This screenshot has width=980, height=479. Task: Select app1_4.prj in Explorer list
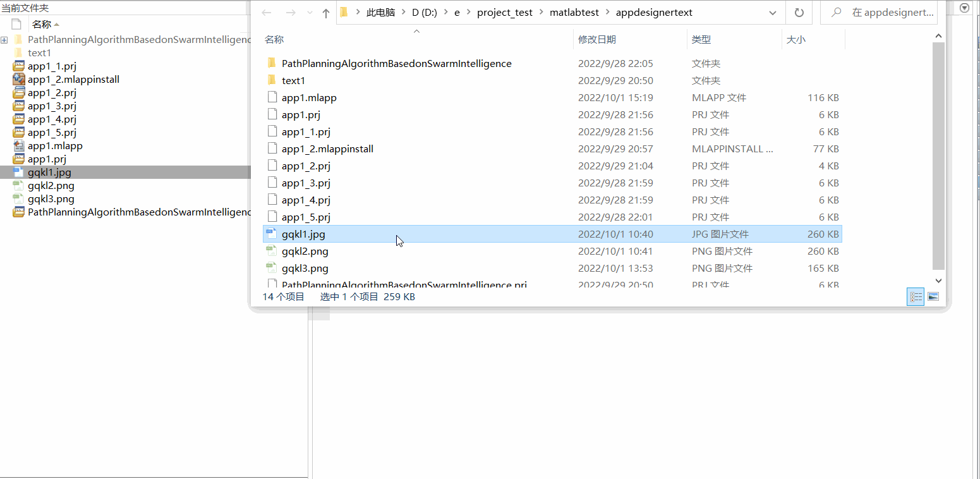[x=552, y=200]
